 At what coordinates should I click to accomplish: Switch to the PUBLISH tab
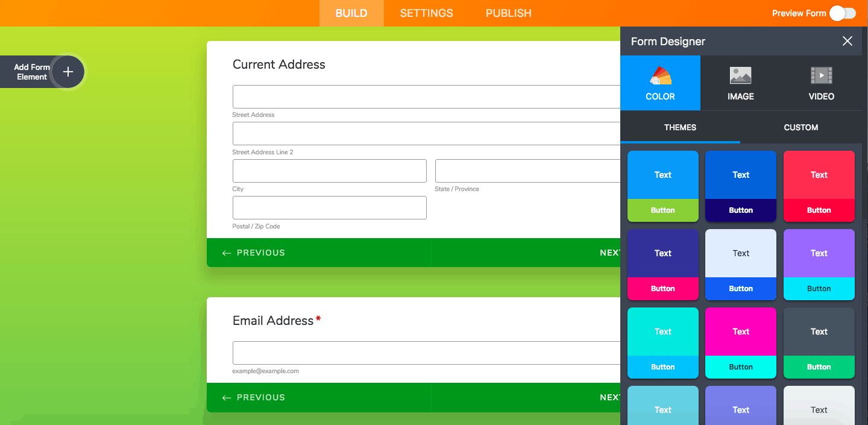(x=509, y=13)
